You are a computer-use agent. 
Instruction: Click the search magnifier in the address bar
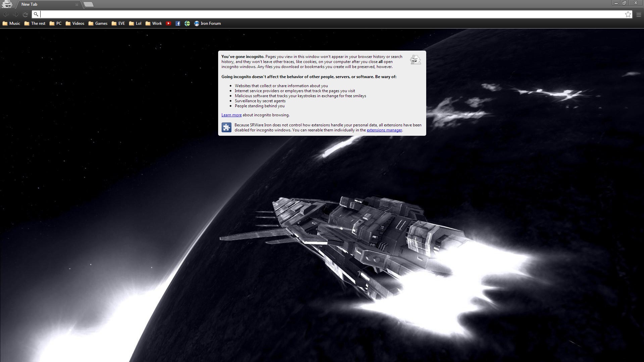click(x=36, y=14)
